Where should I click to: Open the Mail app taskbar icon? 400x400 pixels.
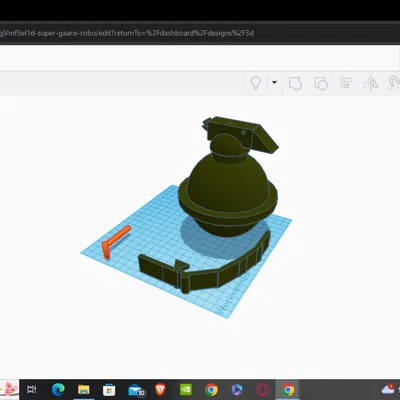[x=137, y=390]
